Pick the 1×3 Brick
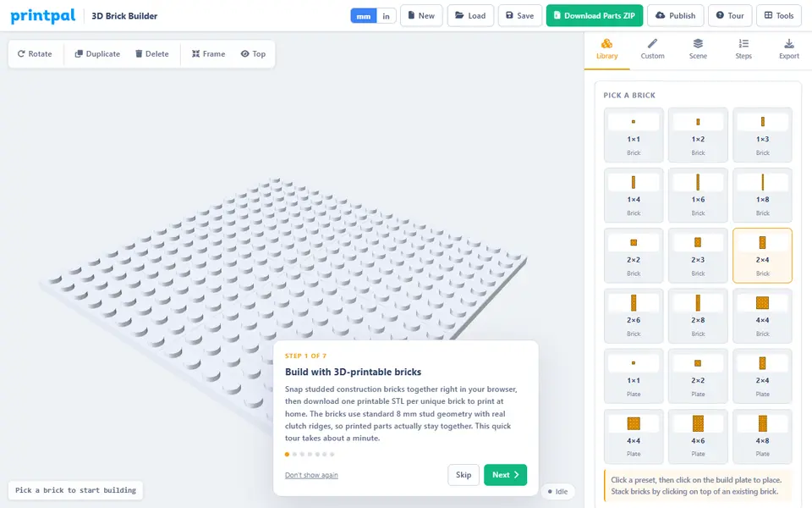This screenshot has height=508, width=812. pyautogui.click(x=762, y=135)
